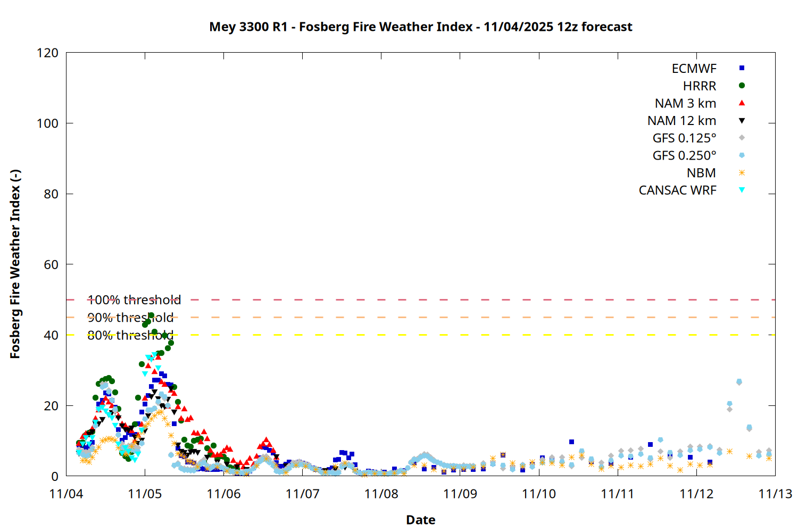Image resolution: width=798 pixels, height=532 pixels.
Task: Click the Date x-axis title
Action: point(420,520)
